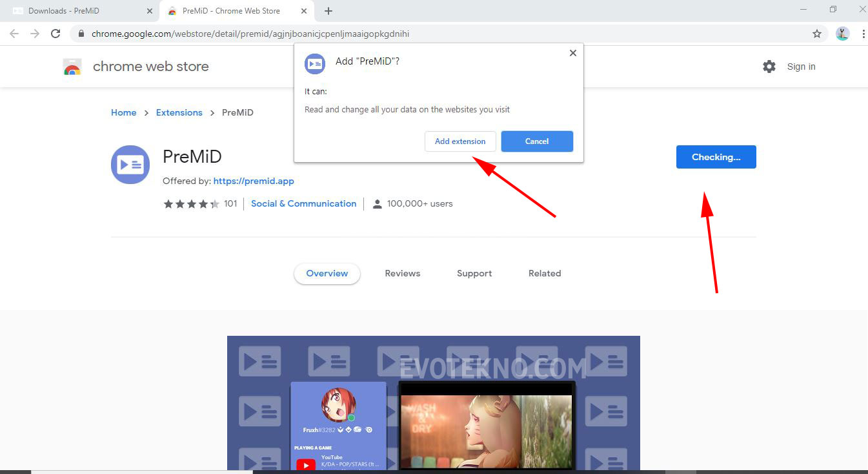868x474 pixels.
Task: Click the large PreMiD extension icon
Action: pyautogui.click(x=130, y=165)
